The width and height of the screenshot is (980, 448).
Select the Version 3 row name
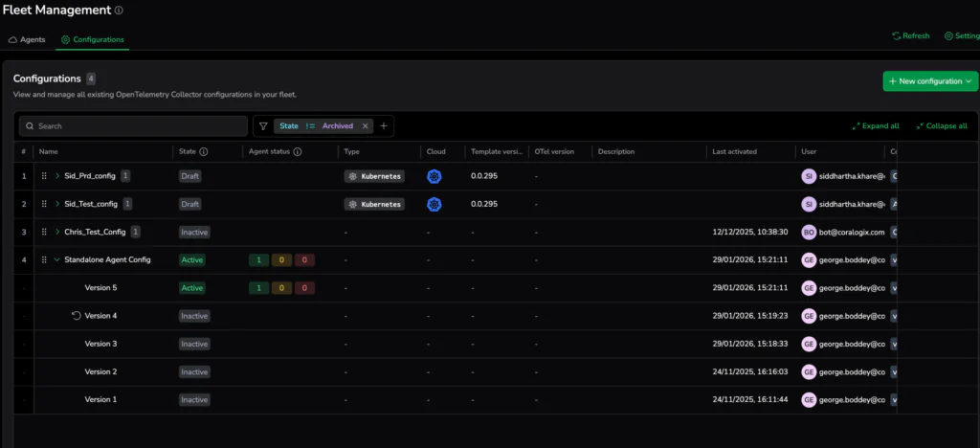tap(100, 344)
